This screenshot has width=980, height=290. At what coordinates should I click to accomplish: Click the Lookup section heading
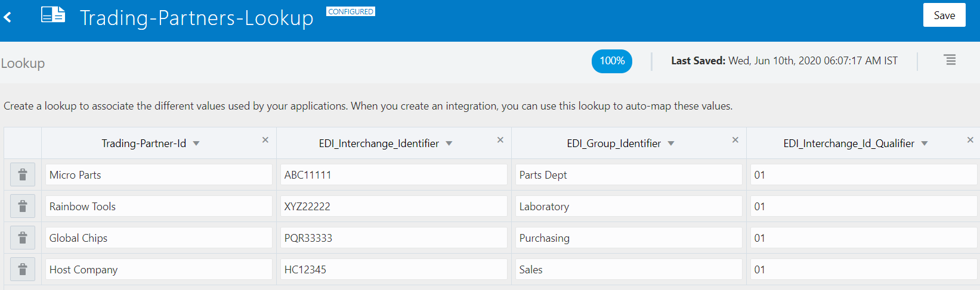[x=23, y=63]
